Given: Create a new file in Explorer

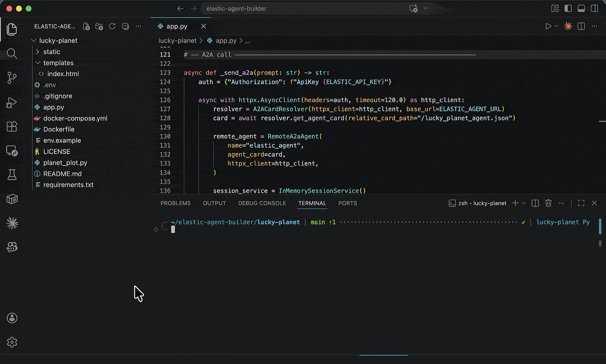Looking at the screenshot, I should click(86, 26).
